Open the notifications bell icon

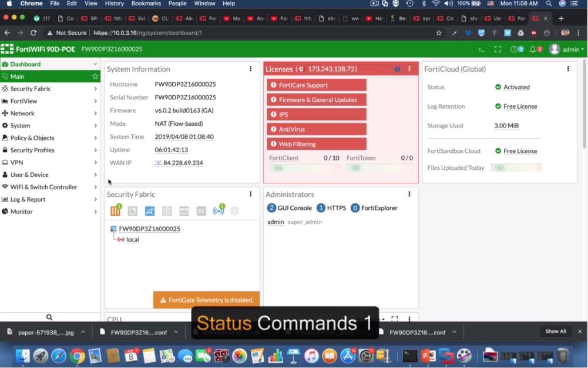533,49
